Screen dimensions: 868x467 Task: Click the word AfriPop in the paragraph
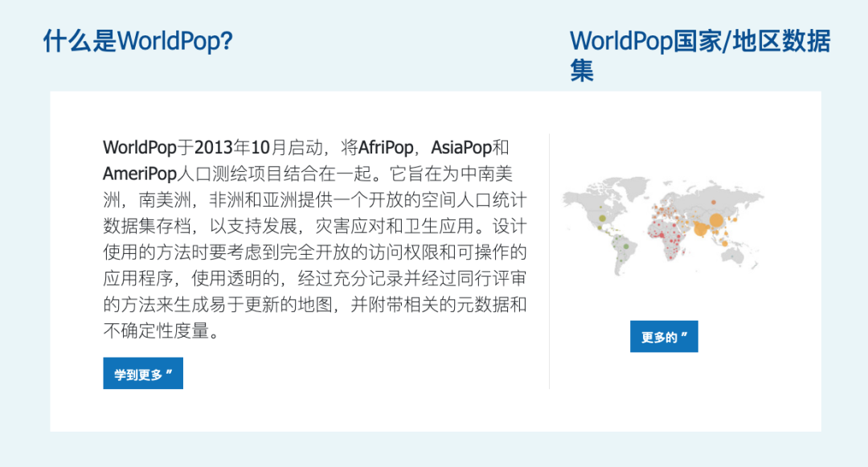coord(386,148)
